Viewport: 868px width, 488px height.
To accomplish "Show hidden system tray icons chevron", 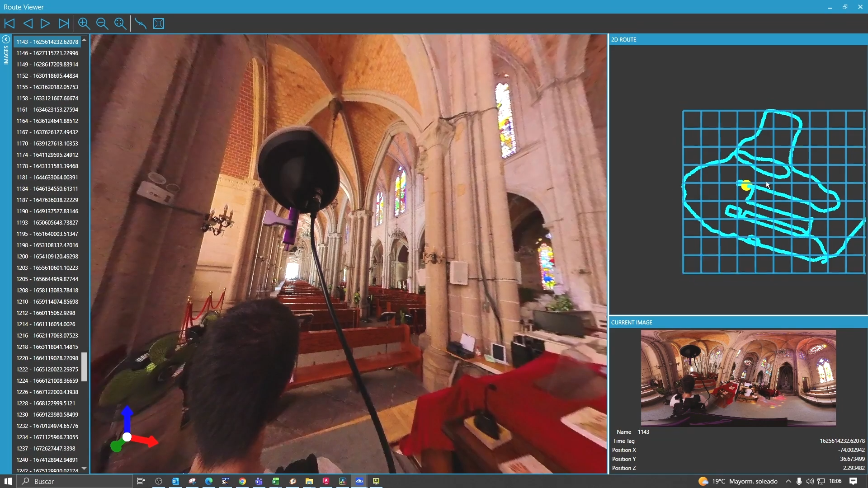I will pyautogui.click(x=788, y=481).
